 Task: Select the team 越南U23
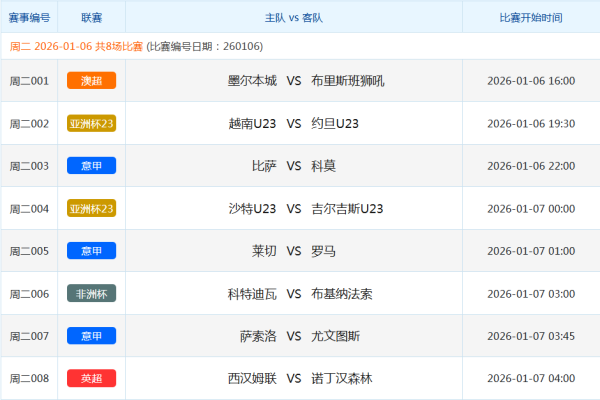point(252,124)
